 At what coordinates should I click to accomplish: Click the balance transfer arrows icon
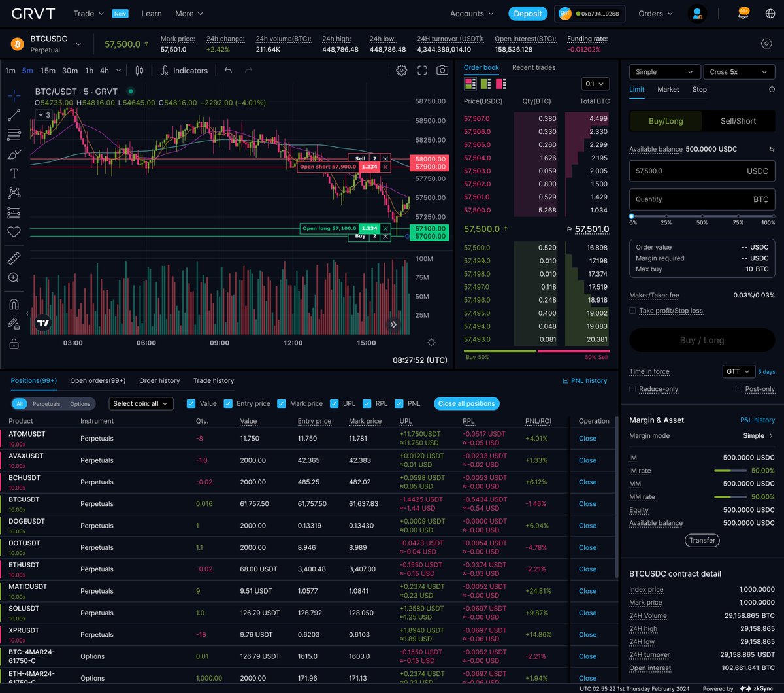(772, 150)
